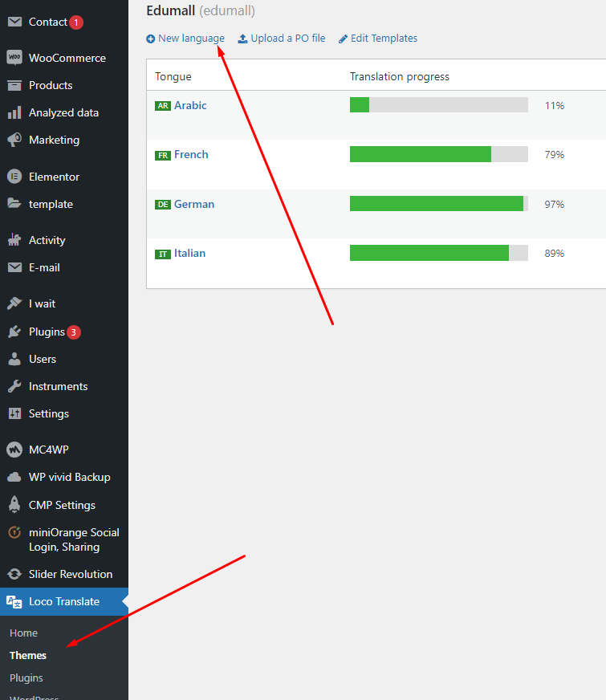Click the Plugins update badge 3

coord(74,332)
